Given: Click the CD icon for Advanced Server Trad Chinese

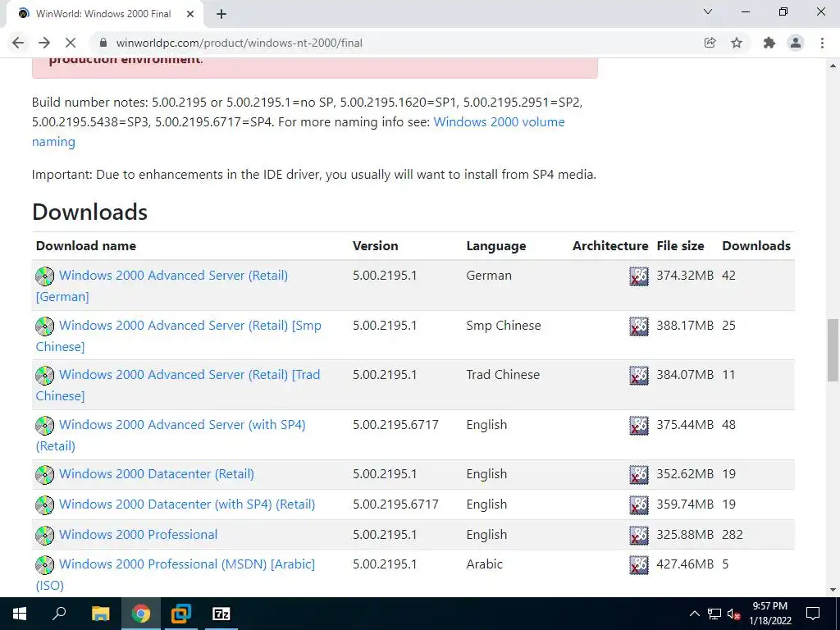Looking at the screenshot, I should click(45, 376).
